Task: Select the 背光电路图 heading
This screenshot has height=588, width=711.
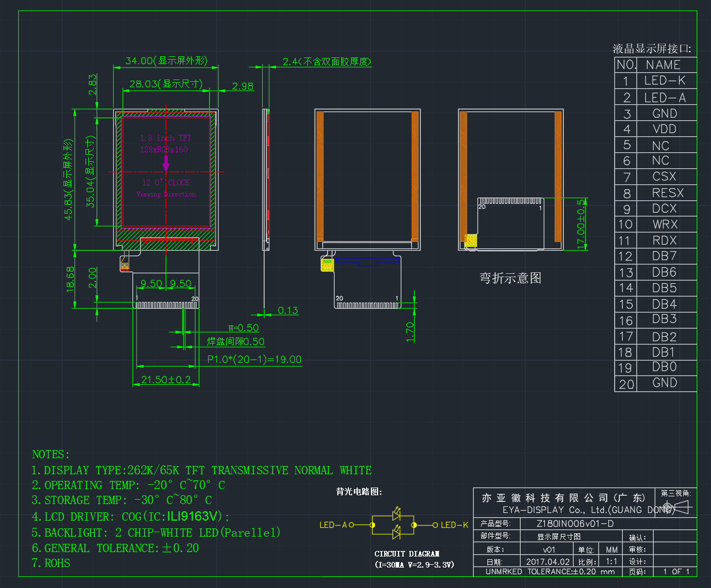Action: 359,491
